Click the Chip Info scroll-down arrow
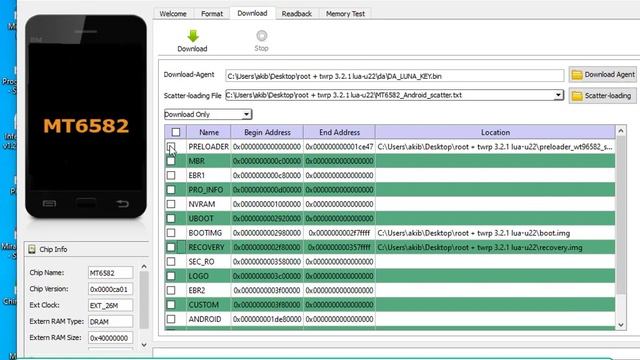This screenshot has width=640, height=360. (x=144, y=345)
